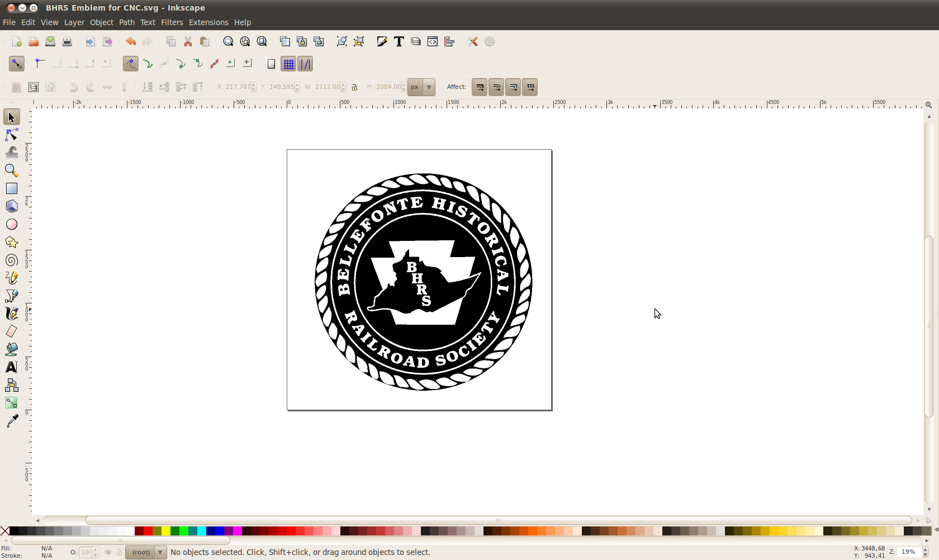Click the Import file icon

pyautogui.click(x=90, y=41)
